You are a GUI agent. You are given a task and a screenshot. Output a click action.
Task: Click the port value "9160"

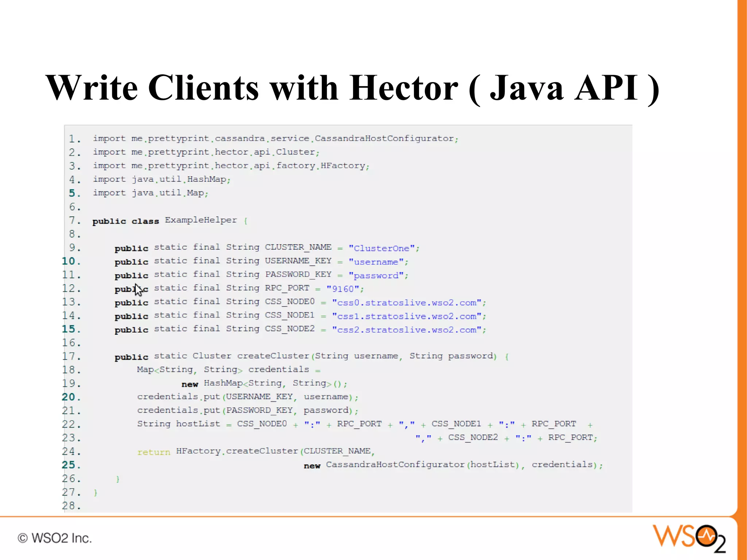343,289
